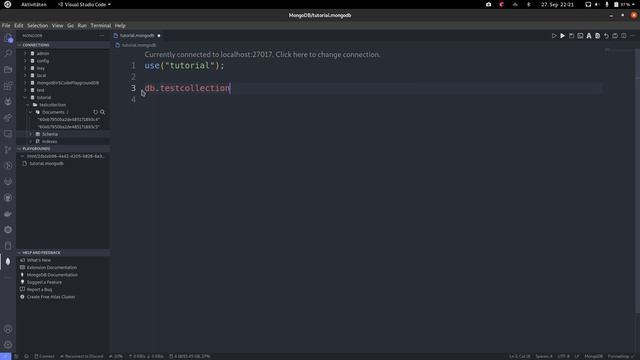Select the MongoDB leaf icon in activity bar
This screenshot has width=640, height=360.
tap(8, 262)
